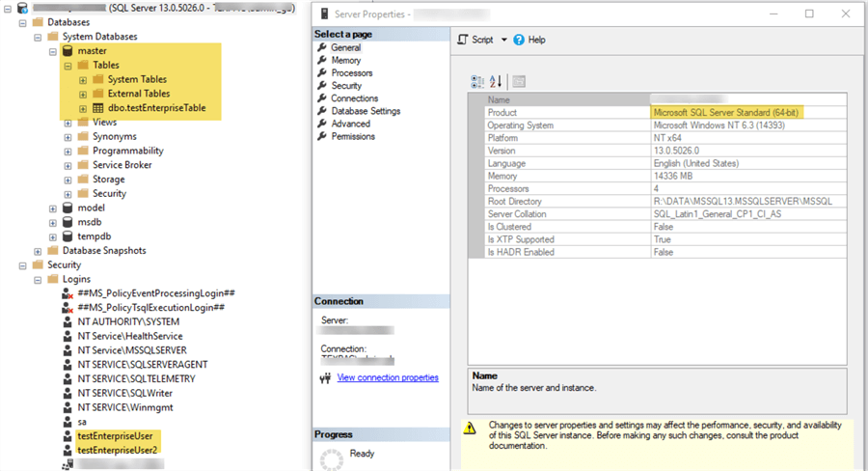Expand the Views folder node
The width and height of the screenshot is (868, 471).
(68, 123)
